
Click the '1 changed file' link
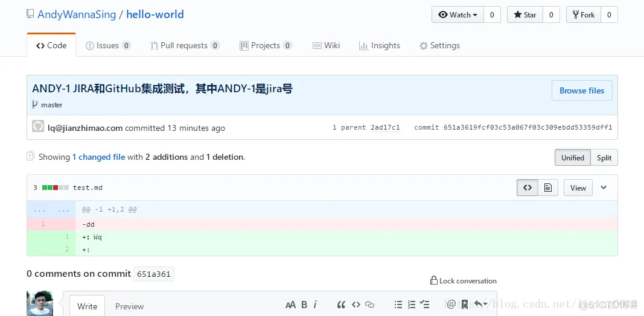click(98, 157)
